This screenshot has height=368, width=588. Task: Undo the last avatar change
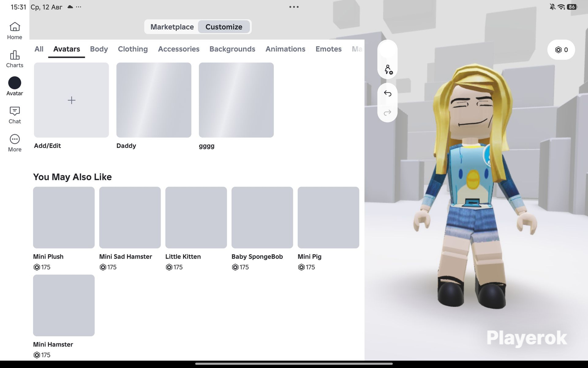click(387, 93)
